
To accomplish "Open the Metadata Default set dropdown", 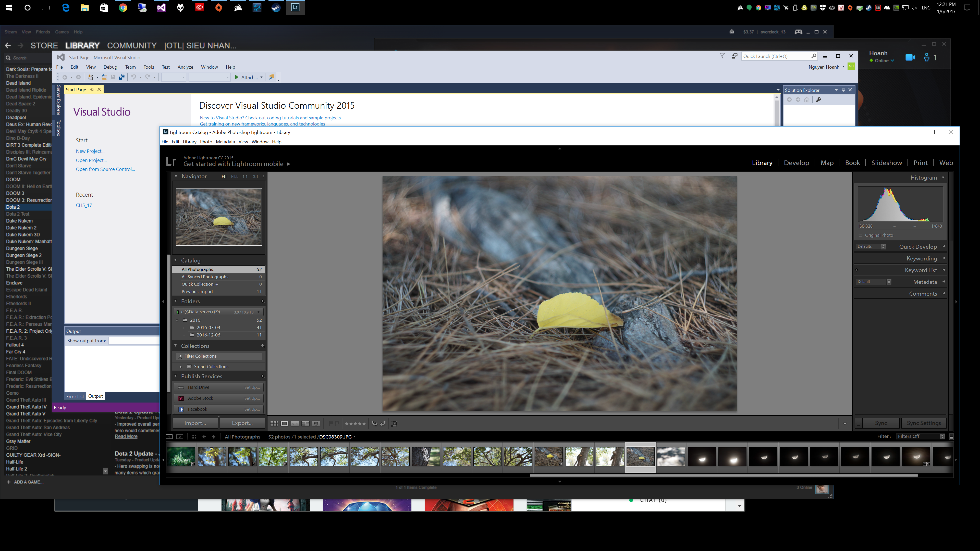I will pyautogui.click(x=874, y=282).
